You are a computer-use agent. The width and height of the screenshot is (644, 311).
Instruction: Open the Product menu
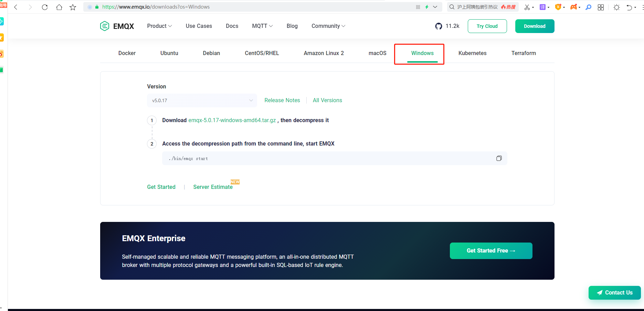coord(159,26)
